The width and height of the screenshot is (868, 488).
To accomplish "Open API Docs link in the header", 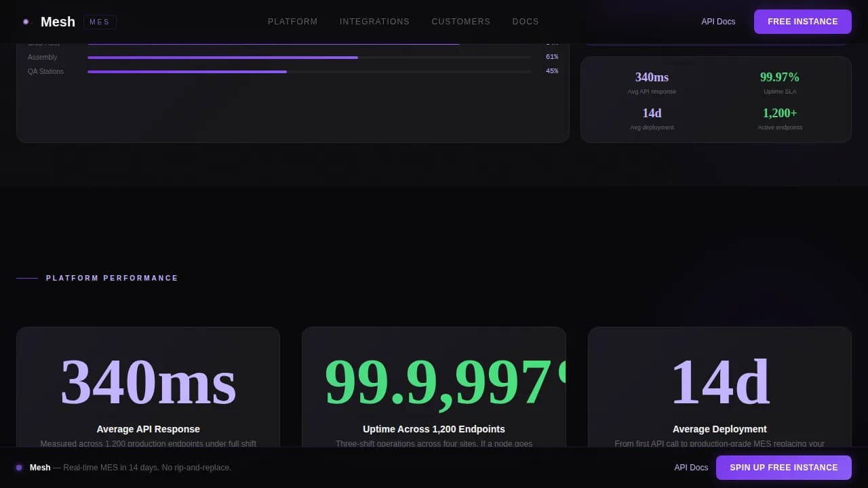I will (718, 22).
